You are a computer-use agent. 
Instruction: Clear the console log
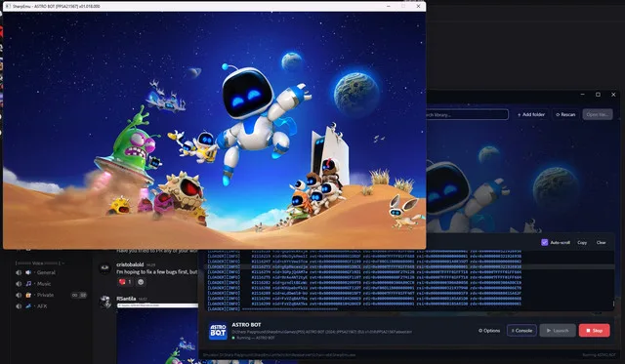601,242
